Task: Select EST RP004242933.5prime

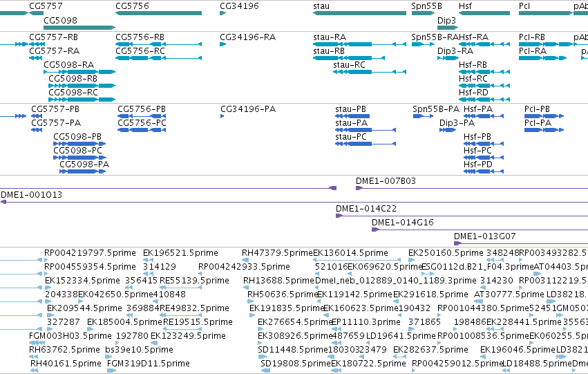Action: pyautogui.click(x=244, y=267)
